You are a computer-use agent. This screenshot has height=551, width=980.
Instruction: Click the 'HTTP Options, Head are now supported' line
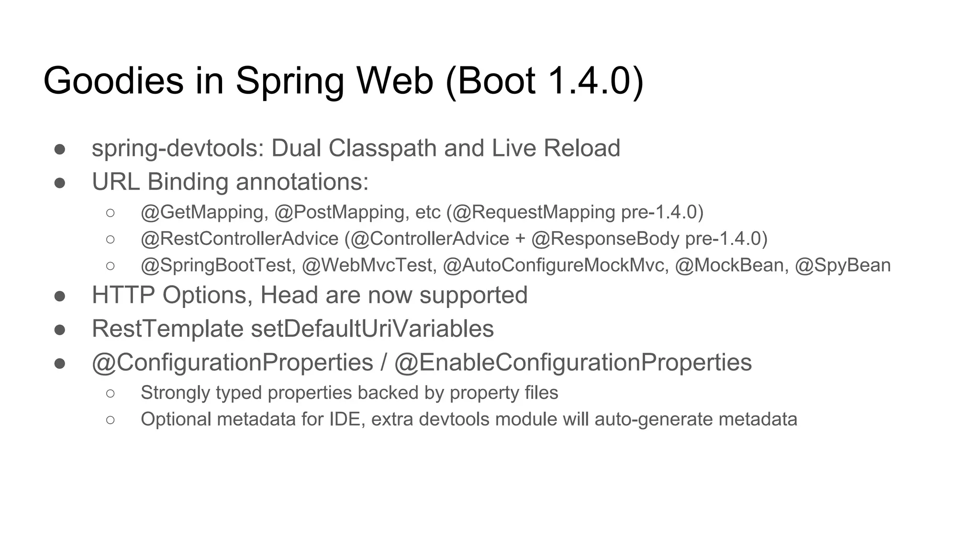310,295
